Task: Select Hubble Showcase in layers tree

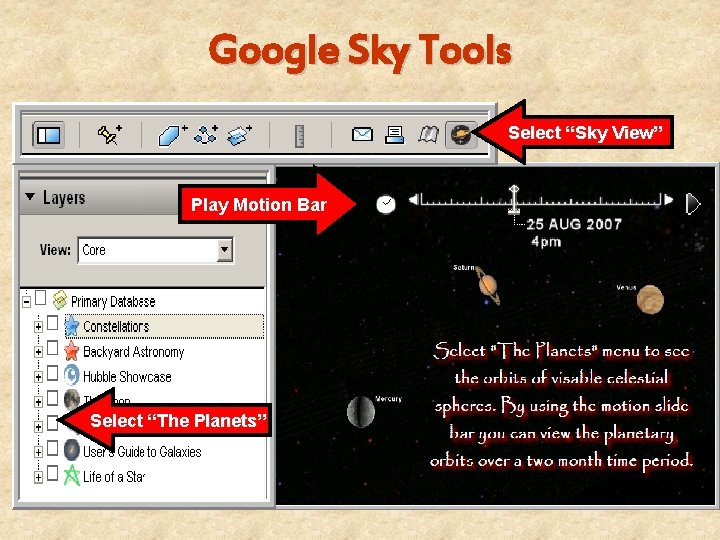Action: pos(127,377)
